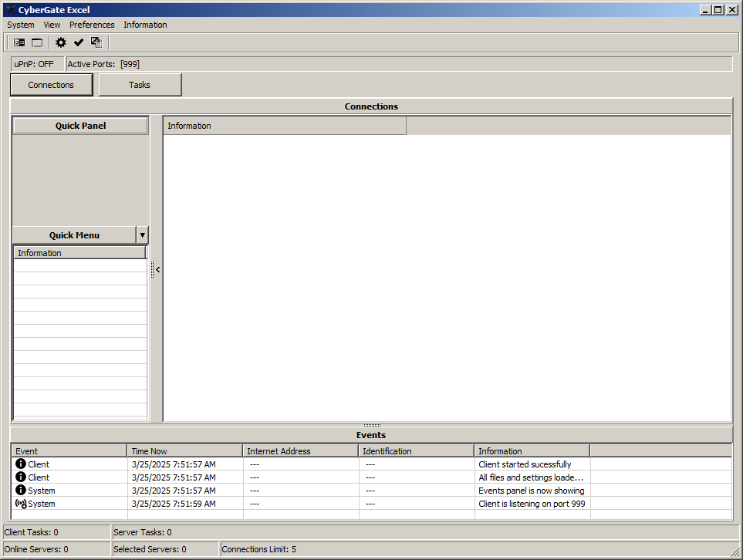The width and height of the screenshot is (743, 560).
Task: Open the View menu
Action: coord(52,25)
